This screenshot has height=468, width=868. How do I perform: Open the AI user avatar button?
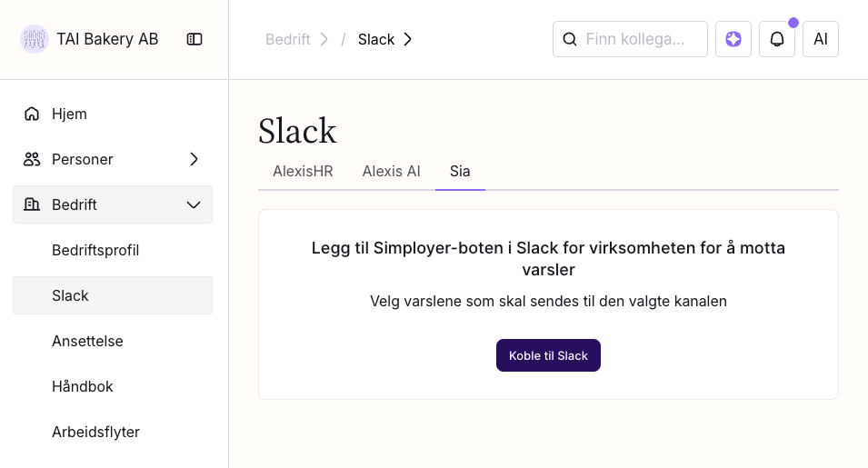[x=821, y=39]
